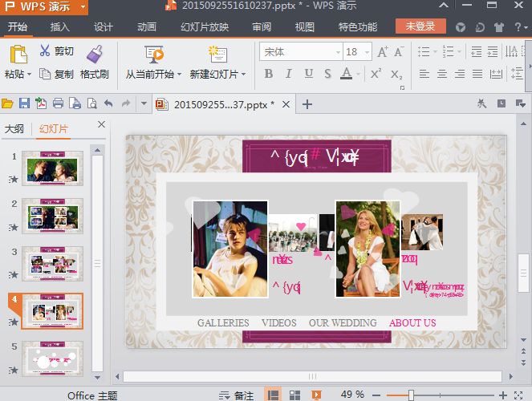Zoom in with the plus button

(x=503, y=395)
